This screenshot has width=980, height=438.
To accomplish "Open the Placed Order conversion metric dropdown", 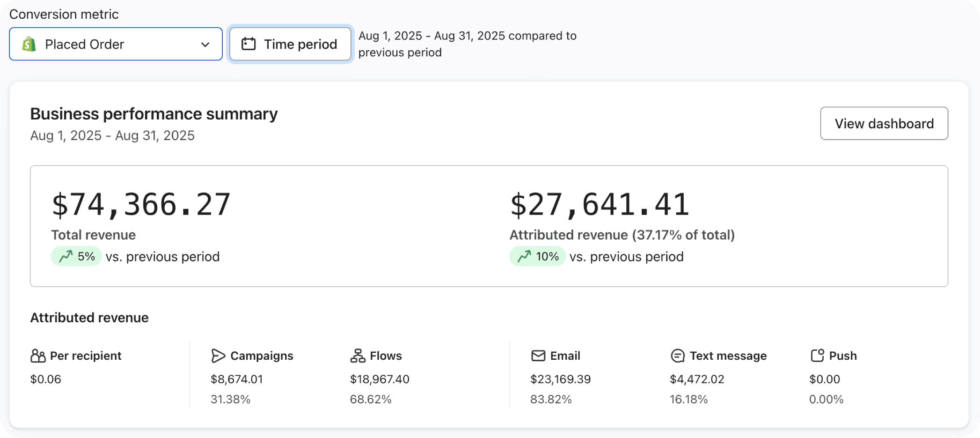I will click(x=116, y=44).
